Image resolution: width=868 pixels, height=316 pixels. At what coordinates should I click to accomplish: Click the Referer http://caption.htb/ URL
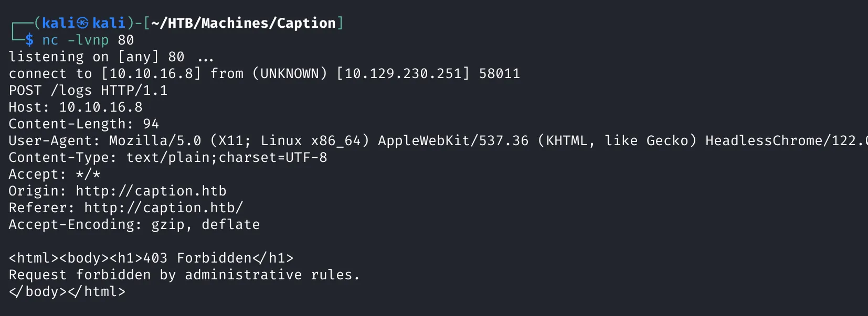(164, 208)
